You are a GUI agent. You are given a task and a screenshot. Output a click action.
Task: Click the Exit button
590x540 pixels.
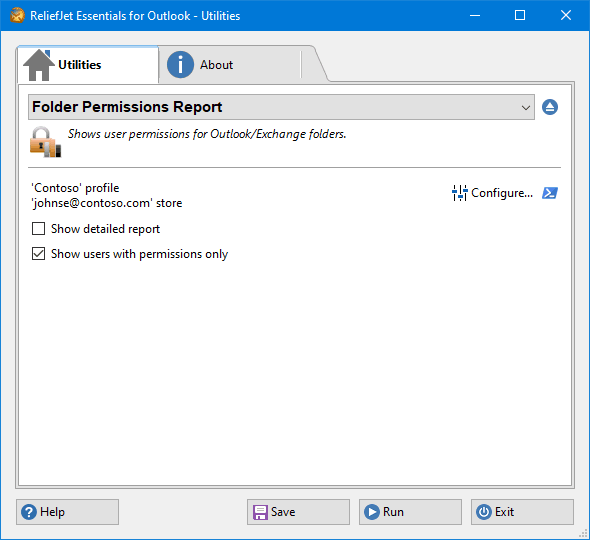[x=522, y=512]
